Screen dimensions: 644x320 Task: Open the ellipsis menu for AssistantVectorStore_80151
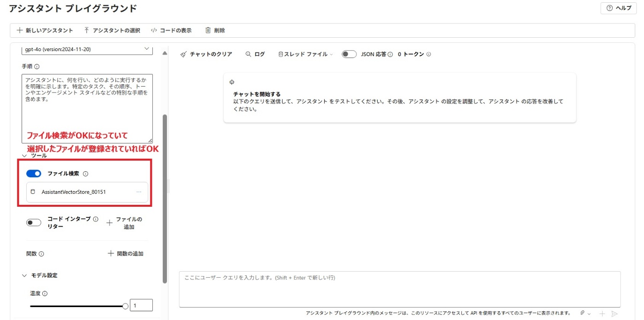139,192
